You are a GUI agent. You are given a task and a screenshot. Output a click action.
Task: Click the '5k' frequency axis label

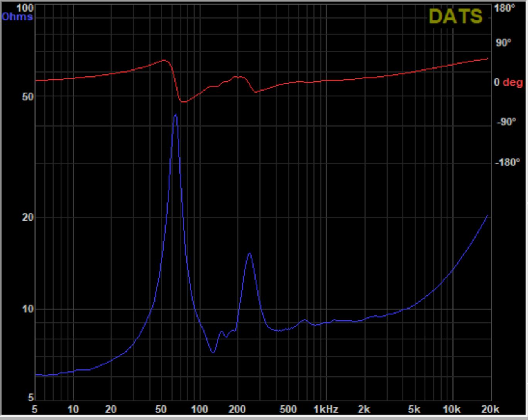[x=414, y=409]
